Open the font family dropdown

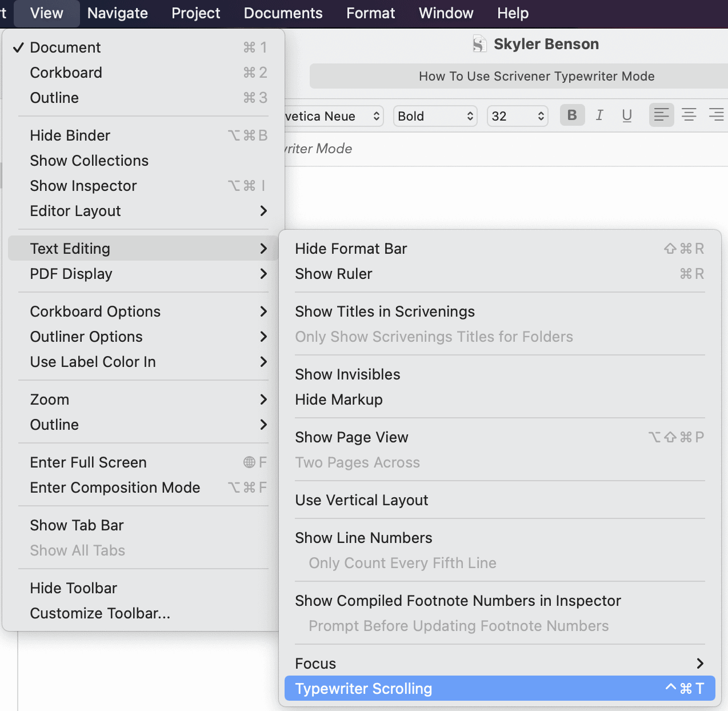coord(334,116)
